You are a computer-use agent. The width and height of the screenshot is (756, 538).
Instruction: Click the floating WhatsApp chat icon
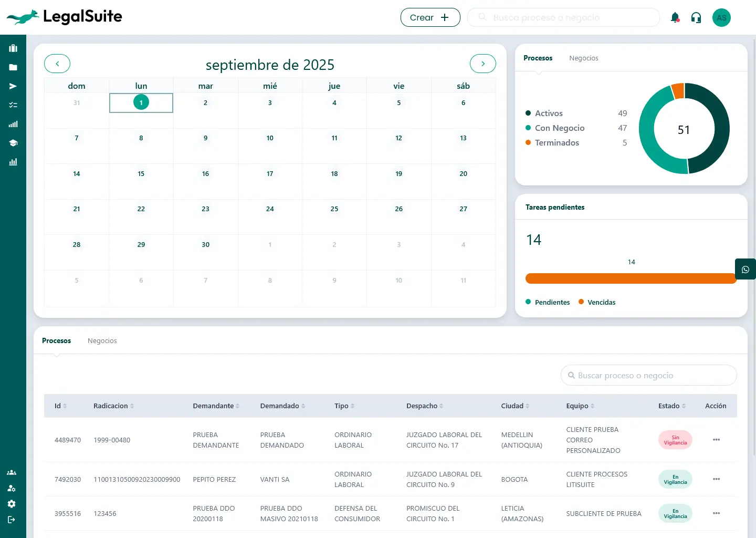pyautogui.click(x=745, y=270)
